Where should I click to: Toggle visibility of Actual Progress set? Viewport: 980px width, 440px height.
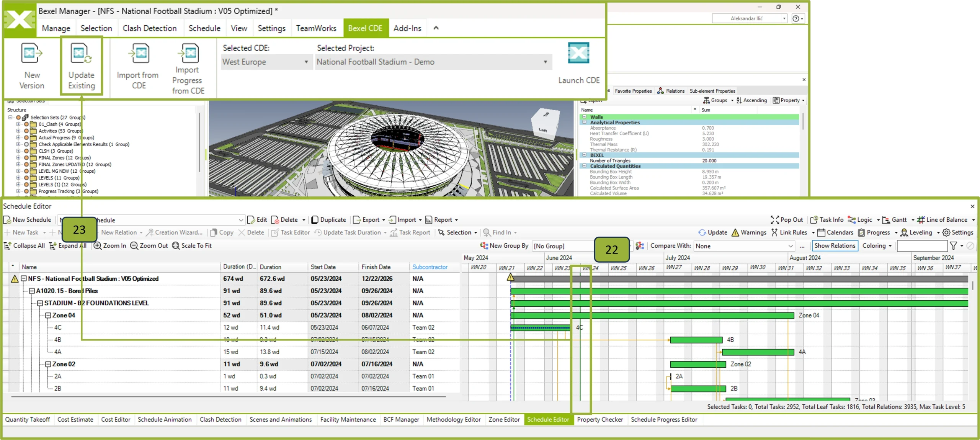tap(26, 138)
